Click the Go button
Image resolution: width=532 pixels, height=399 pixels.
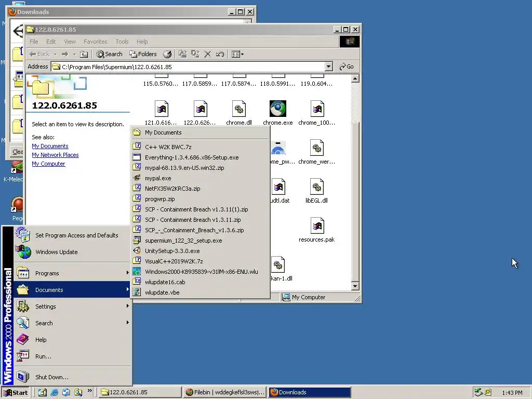click(x=347, y=66)
